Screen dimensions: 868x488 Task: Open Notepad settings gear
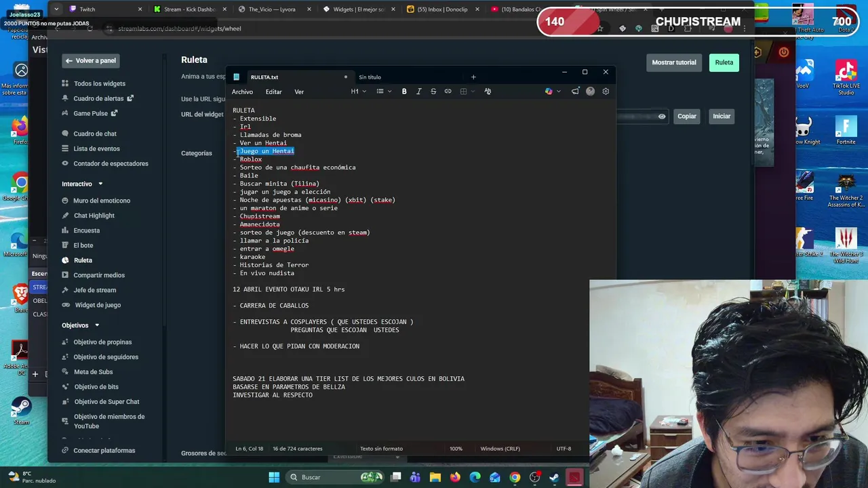pos(606,91)
